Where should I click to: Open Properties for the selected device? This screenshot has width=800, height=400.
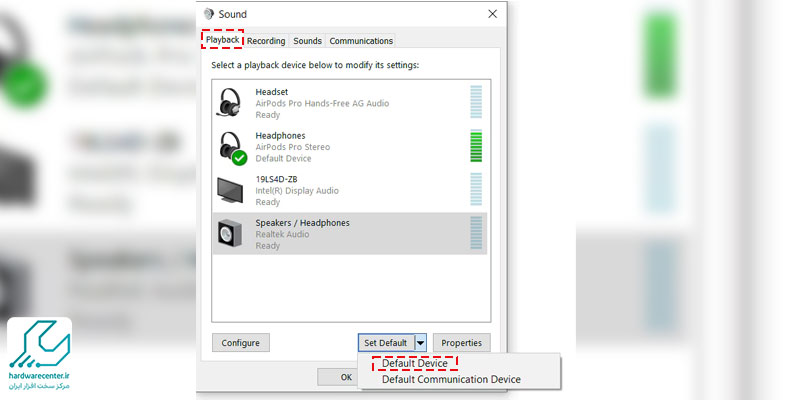point(462,343)
